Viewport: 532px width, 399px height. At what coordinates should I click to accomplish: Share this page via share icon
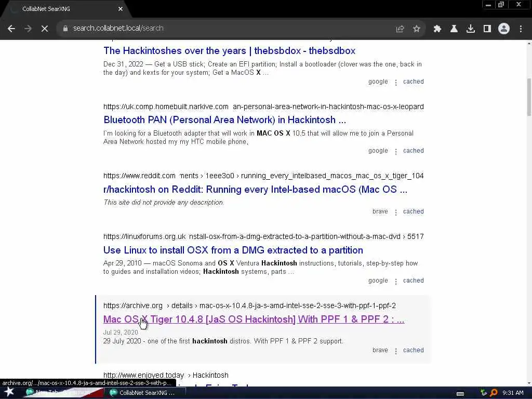point(400,29)
